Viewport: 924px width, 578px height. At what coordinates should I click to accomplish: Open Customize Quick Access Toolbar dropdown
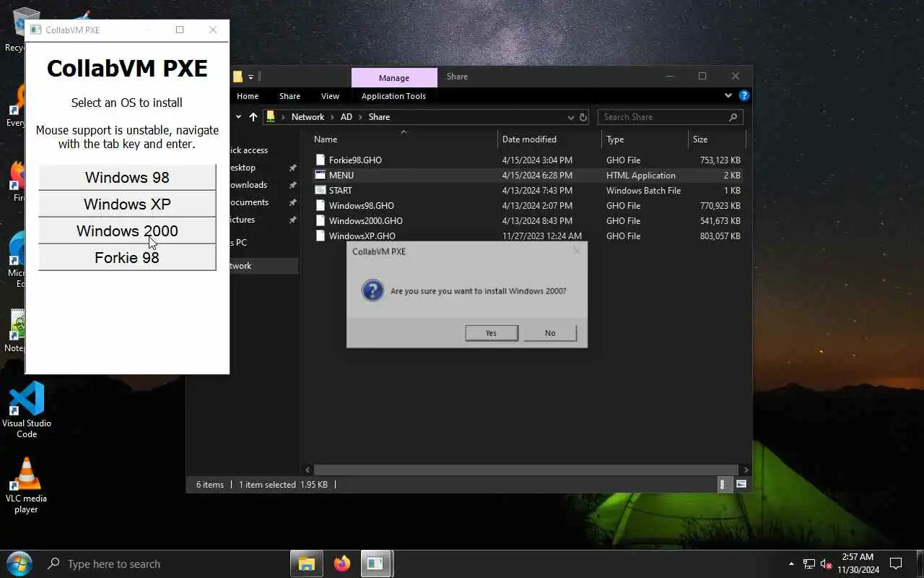(251, 77)
